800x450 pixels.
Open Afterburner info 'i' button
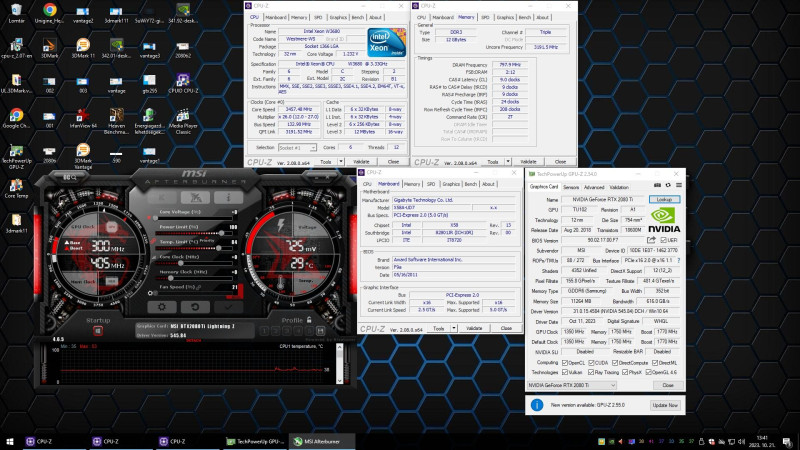tap(228, 197)
